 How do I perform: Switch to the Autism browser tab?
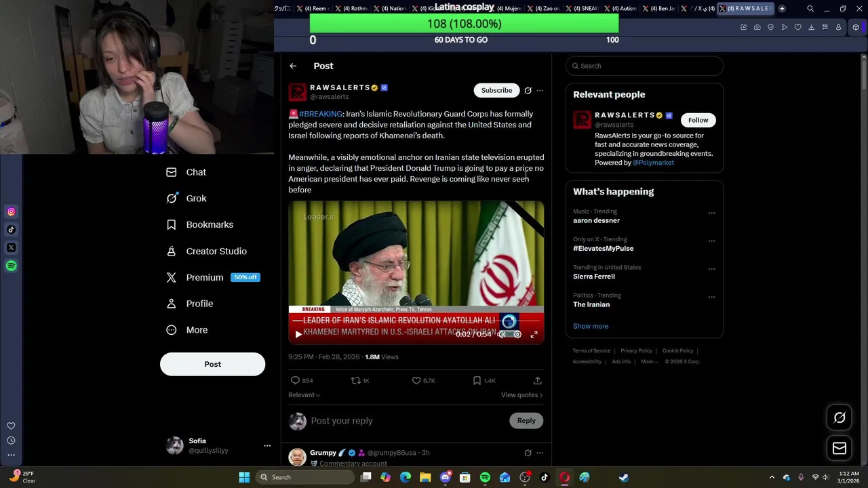click(x=622, y=8)
